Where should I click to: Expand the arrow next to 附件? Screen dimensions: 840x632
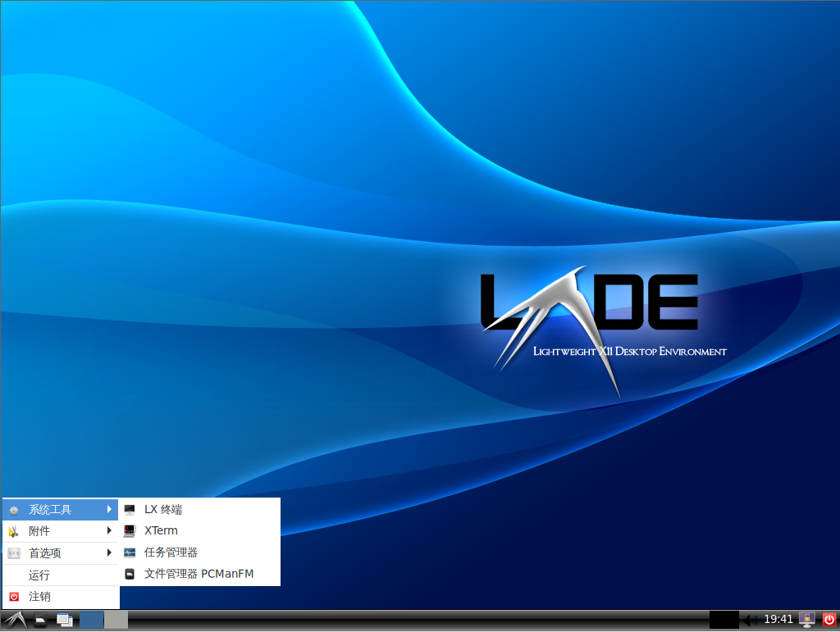[x=109, y=531]
